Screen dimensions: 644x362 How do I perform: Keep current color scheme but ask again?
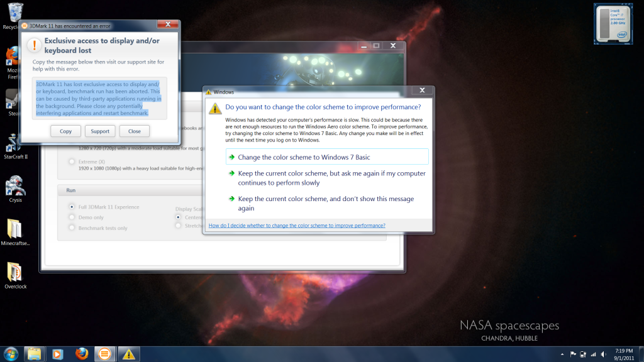coord(327,178)
